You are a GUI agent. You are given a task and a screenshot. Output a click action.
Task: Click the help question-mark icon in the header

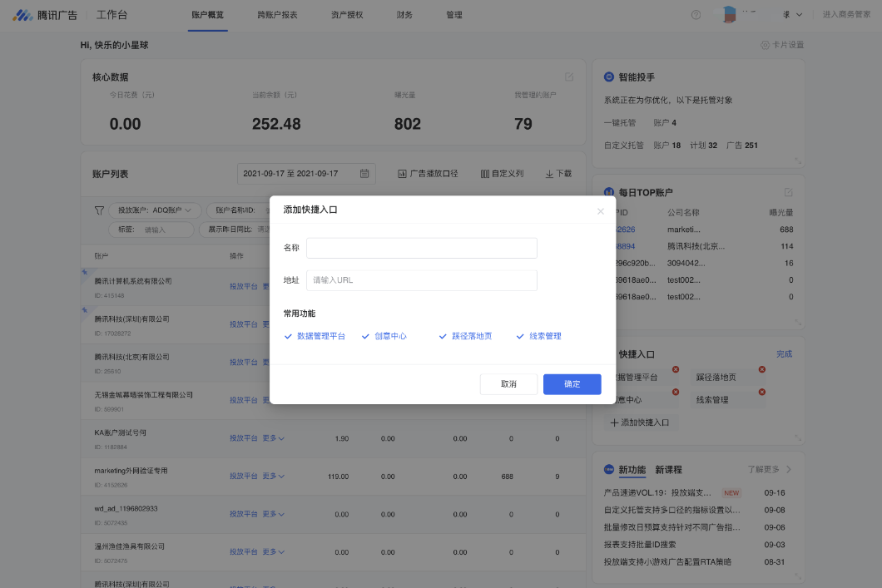[x=696, y=14]
